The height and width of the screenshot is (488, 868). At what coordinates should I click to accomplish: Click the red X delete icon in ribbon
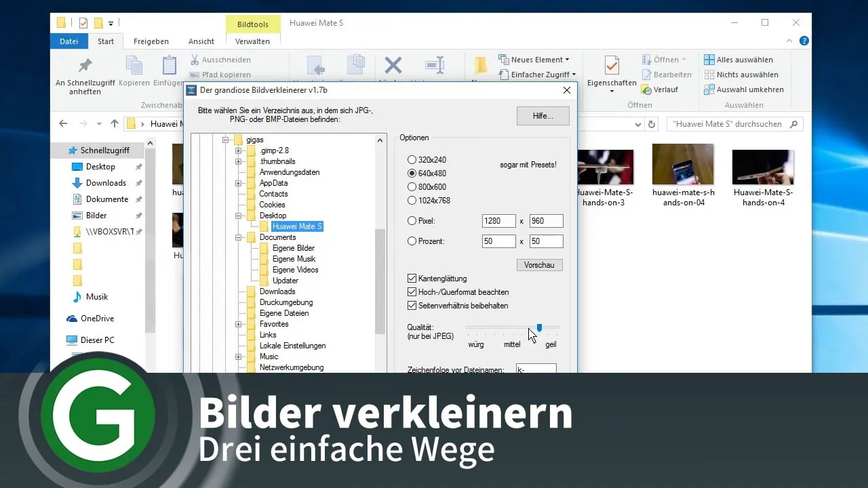click(x=393, y=65)
